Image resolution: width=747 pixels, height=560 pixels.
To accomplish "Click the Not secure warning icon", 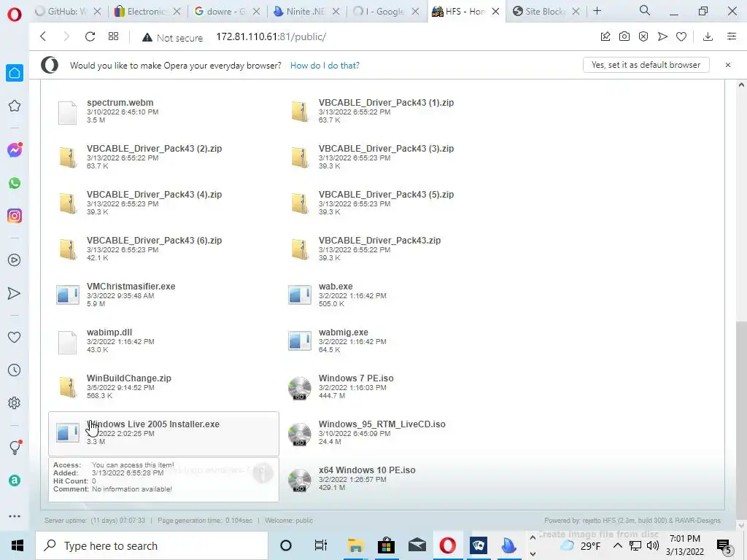I will coord(147,38).
